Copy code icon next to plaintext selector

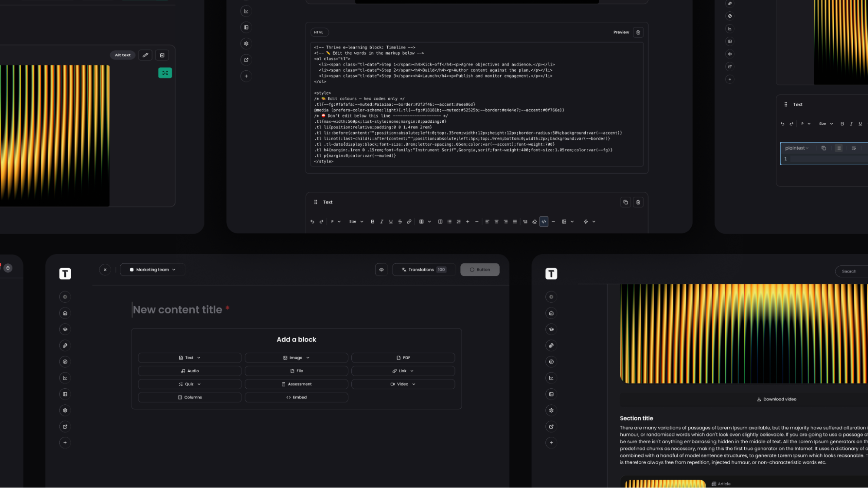(x=824, y=148)
